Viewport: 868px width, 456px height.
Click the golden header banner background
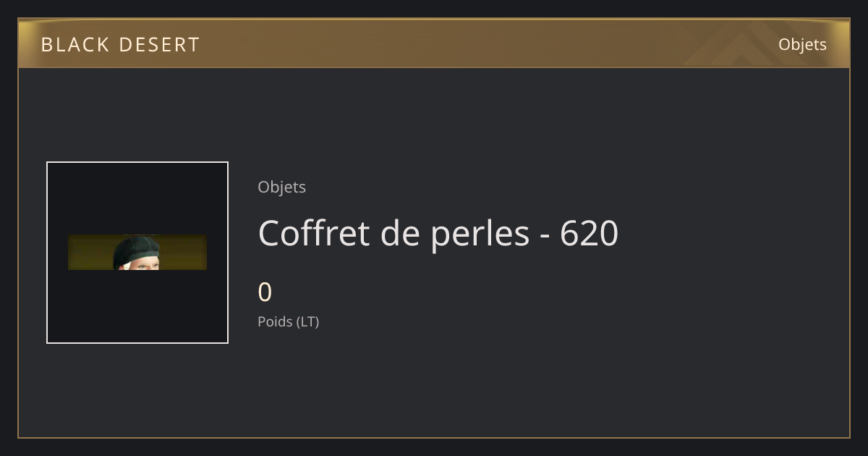(434, 43)
